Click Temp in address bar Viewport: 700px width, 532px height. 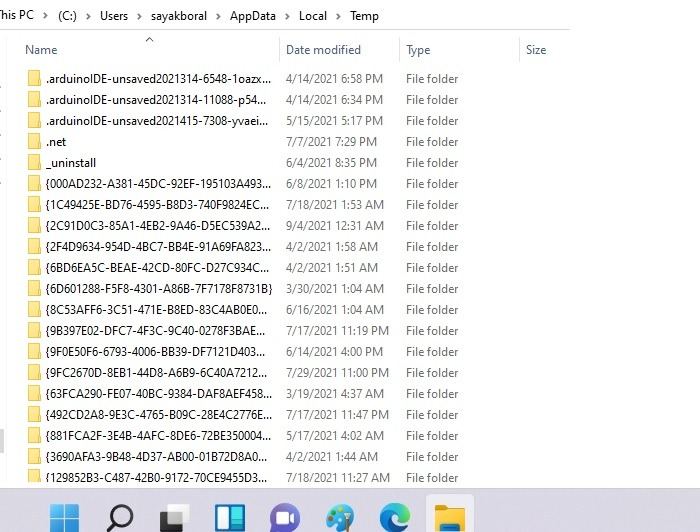[x=364, y=16]
